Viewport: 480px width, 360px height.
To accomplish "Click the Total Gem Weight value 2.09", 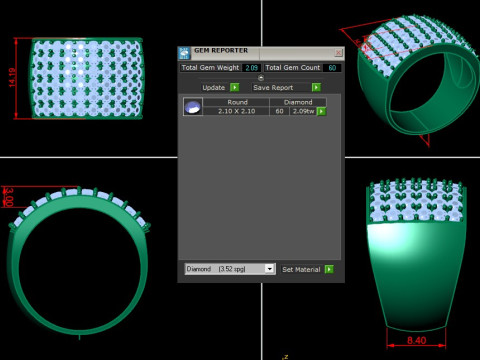I will pos(251,68).
